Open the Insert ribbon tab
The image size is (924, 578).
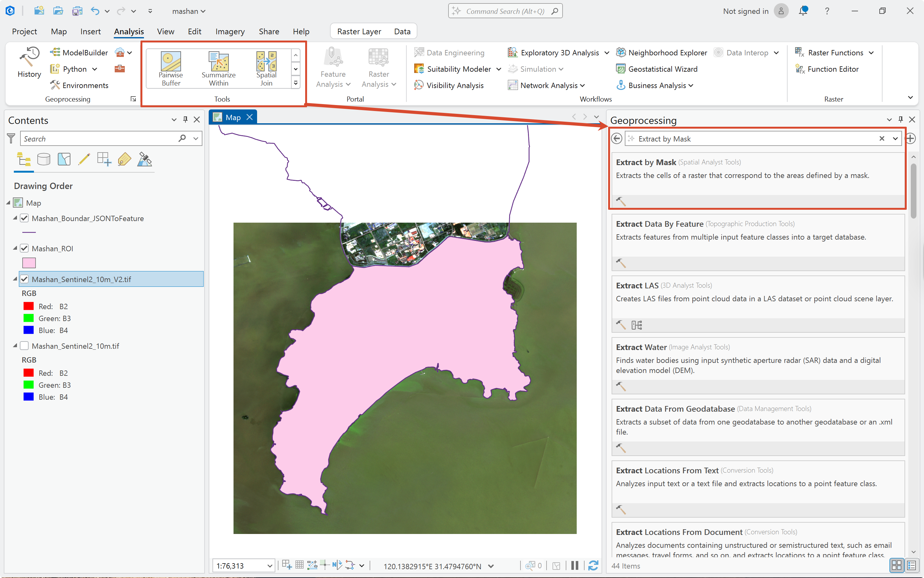(x=91, y=31)
